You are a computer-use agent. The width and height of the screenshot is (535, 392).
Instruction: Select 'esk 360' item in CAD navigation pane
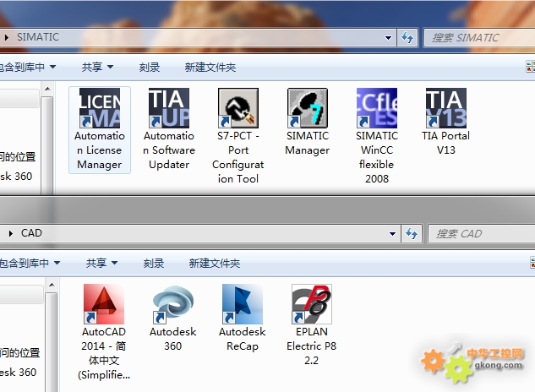[18, 372]
